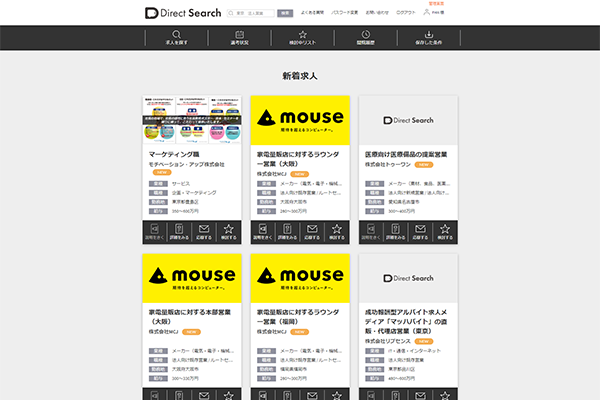Open the Direct Search placeholder image on 医療備品 card

(x=408, y=120)
